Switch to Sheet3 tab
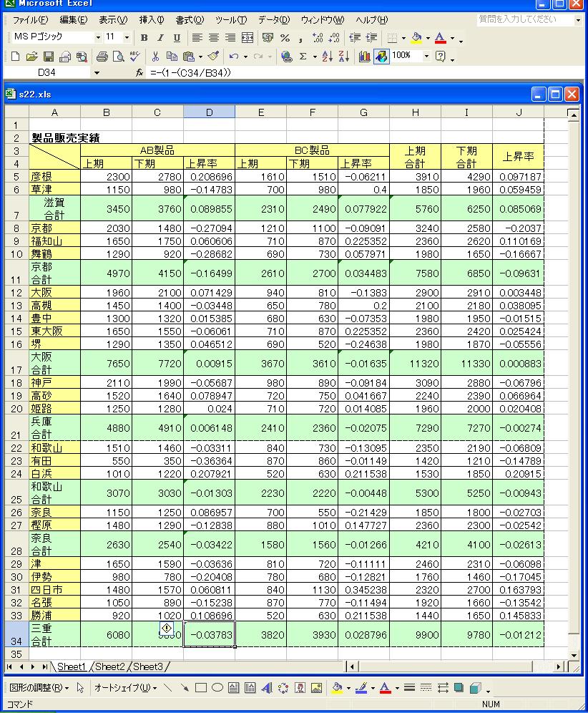 coord(147,666)
